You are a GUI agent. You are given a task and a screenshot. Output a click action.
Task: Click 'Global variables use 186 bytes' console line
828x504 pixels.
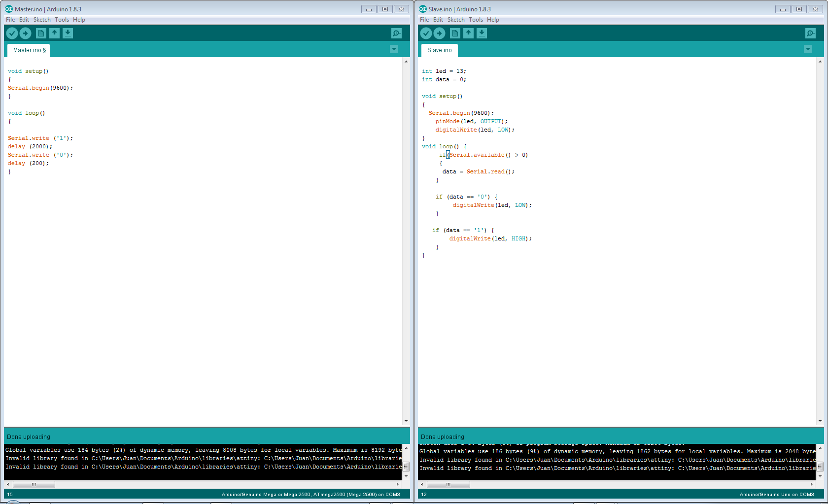pyautogui.click(x=617, y=451)
